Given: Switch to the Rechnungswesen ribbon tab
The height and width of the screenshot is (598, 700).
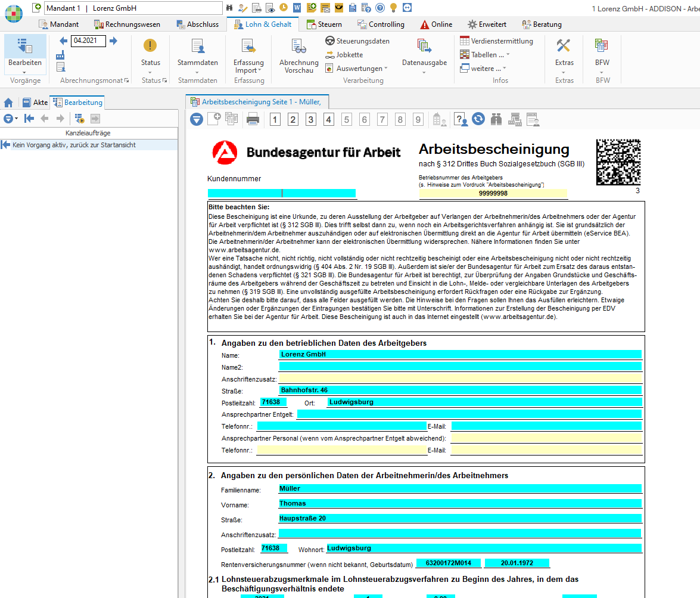Looking at the screenshot, I should (127, 24).
